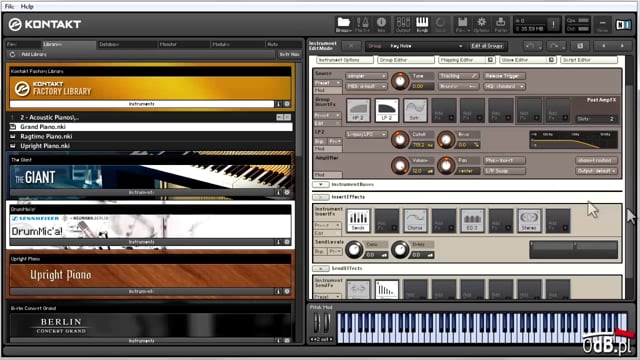The width and height of the screenshot is (640, 360).
Task: Go to previous instrument arrow
Action: 604,46
